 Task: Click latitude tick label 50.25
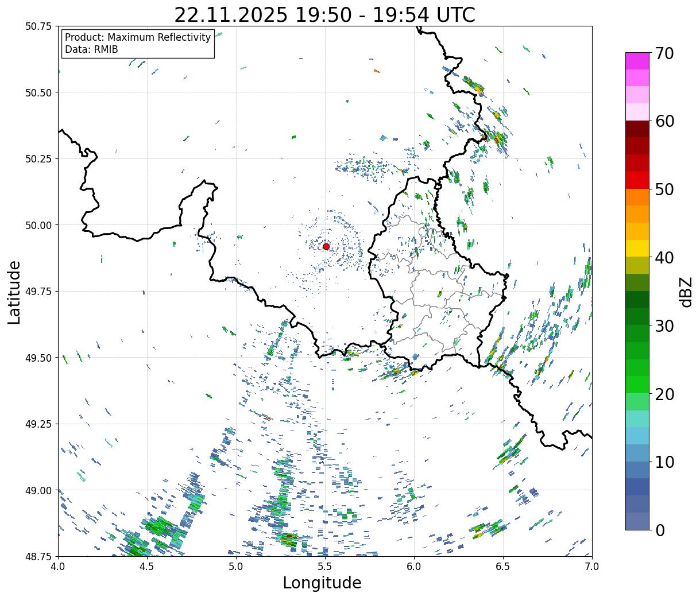point(38,159)
